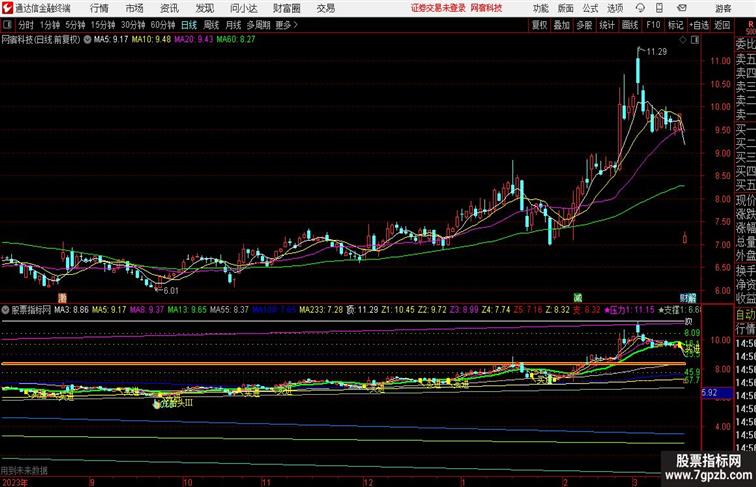This screenshot has width=756, height=487.
Task: Open the 行情 menu
Action: click(x=99, y=8)
